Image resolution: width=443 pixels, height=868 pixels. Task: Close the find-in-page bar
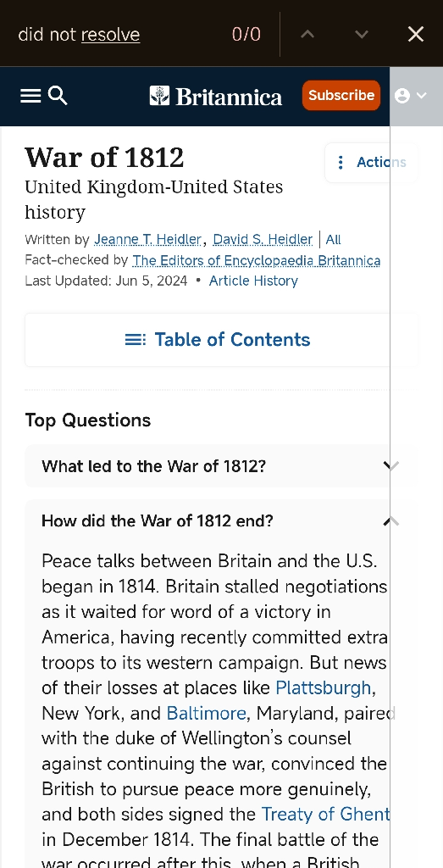pos(416,34)
